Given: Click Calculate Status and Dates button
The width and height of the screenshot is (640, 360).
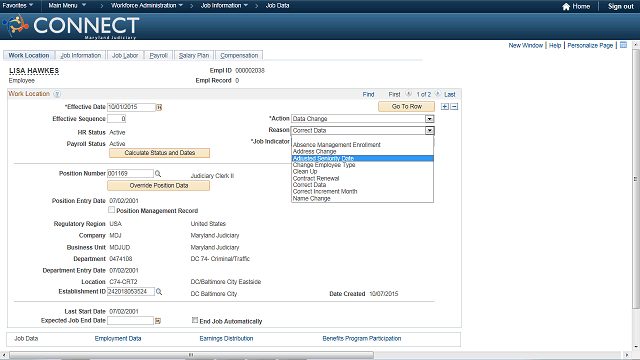Looking at the screenshot, I should tap(160, 153).
